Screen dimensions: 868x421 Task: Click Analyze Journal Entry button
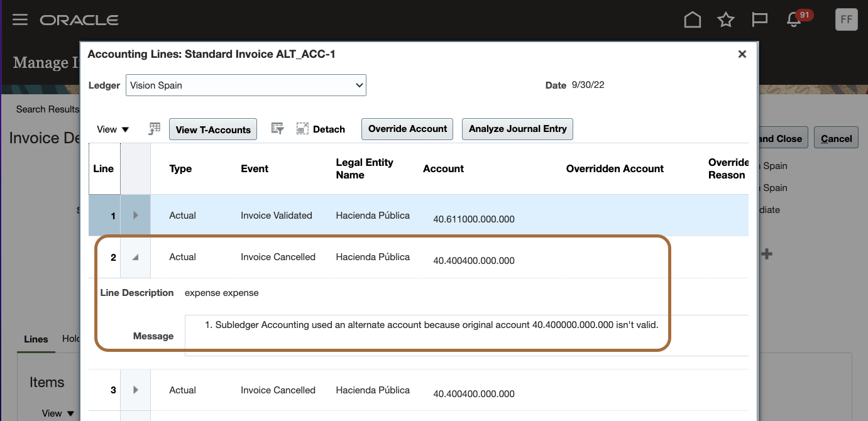517,129
